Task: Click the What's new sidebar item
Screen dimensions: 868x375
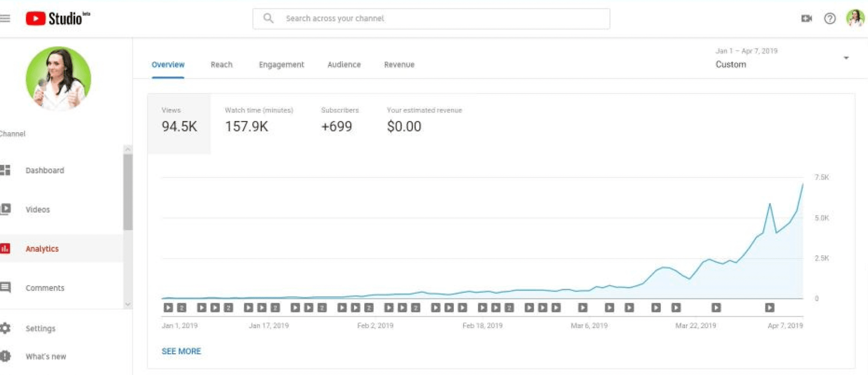Action: coord(45,356)
